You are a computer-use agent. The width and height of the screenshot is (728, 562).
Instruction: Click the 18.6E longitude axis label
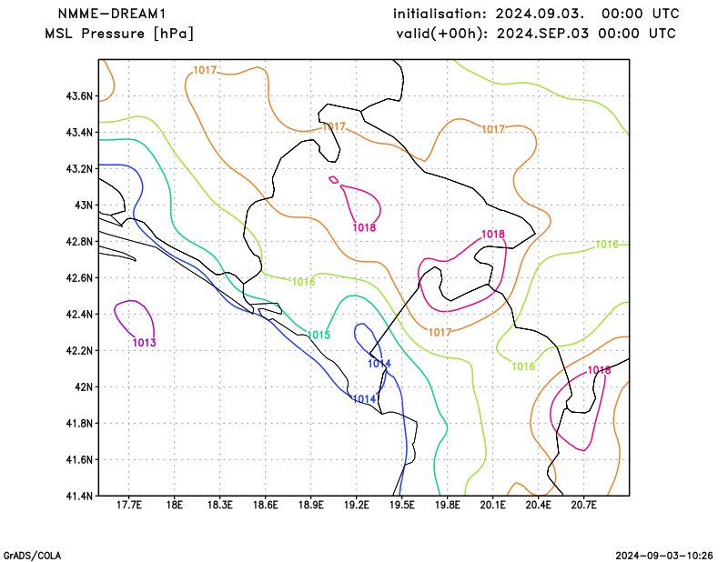[x=266, y=505]
